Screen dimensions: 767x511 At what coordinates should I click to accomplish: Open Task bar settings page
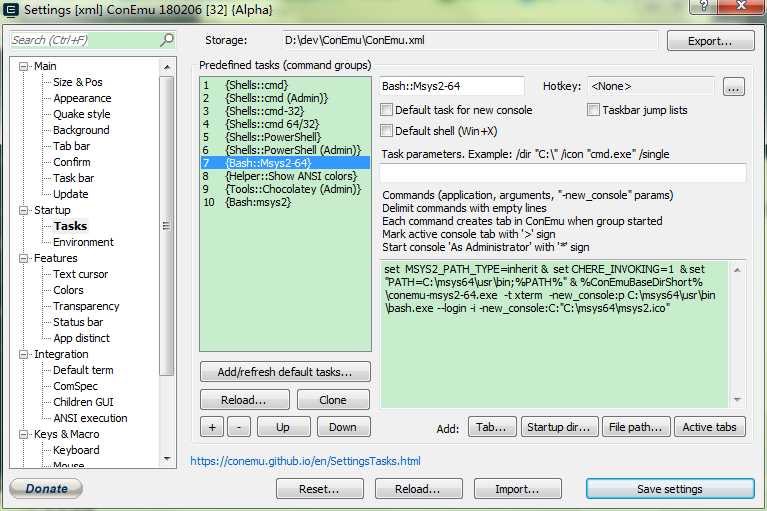pyautogui.click(x=73, y=178)
